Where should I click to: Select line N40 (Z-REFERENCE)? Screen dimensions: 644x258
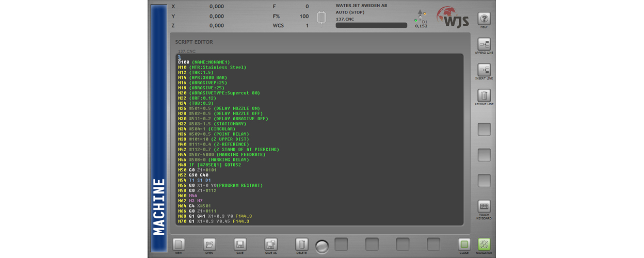pyautogui.click(x=215, y=144)
